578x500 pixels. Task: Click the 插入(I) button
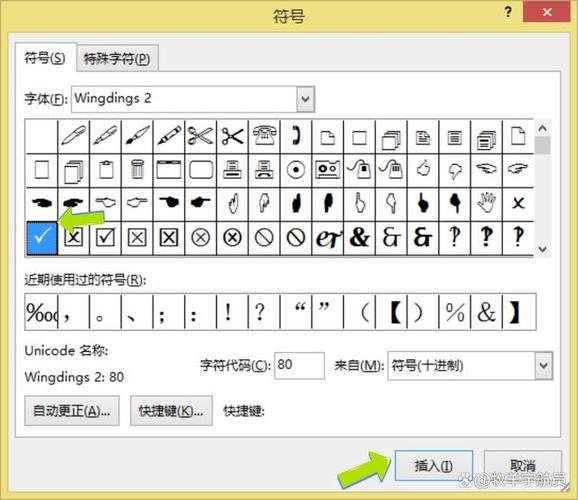[434, 466]
